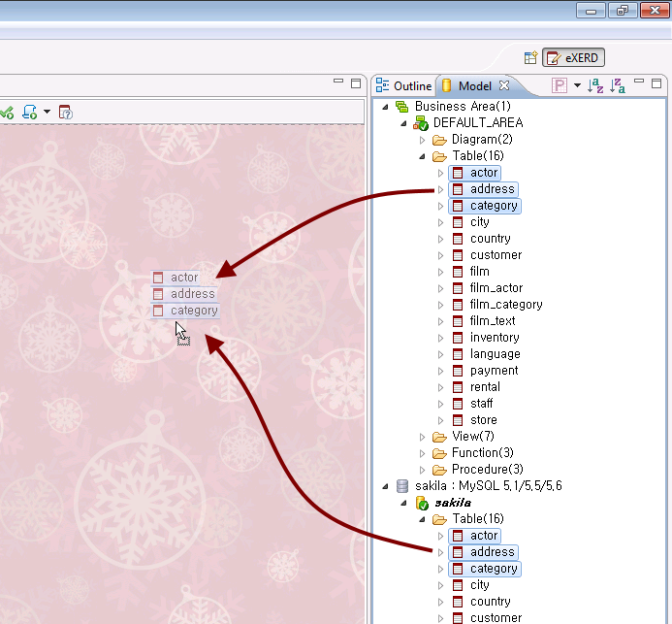This screenshot has width=672, height=624.
Task: Select category table under DEFAULT_AREA
Action: [485, 206]
